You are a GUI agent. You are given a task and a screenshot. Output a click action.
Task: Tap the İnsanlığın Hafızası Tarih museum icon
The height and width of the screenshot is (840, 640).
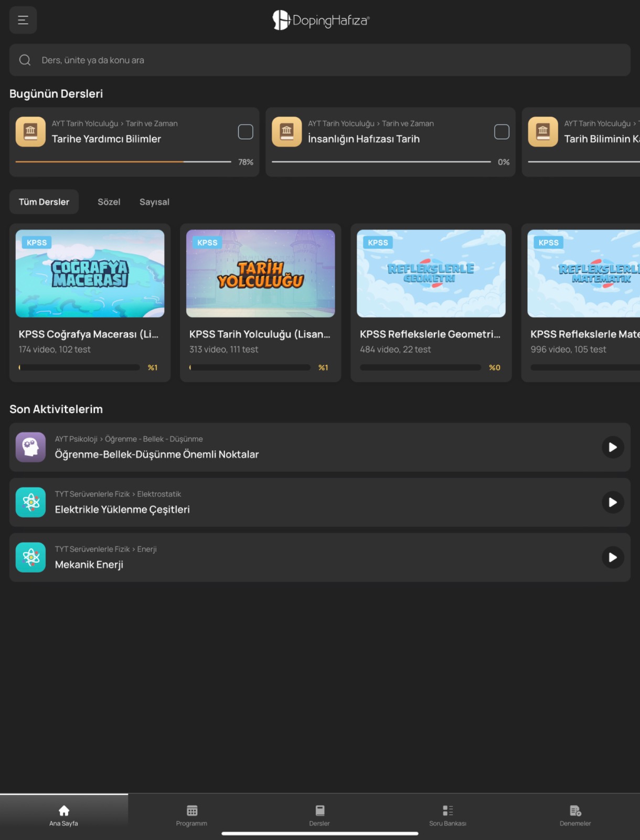(x=286, y=131)
